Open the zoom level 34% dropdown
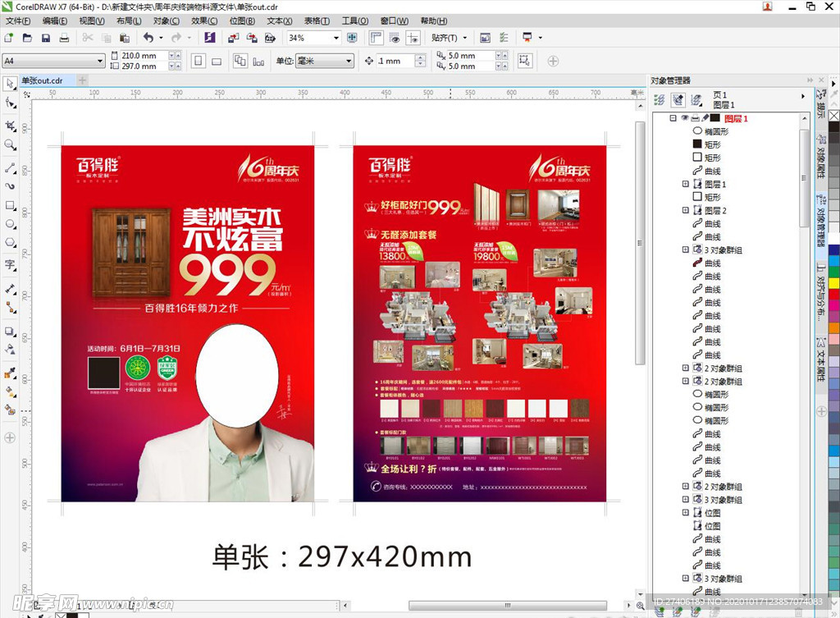The height and width of the screenshot is (618, 840). (x=336, y=38)
